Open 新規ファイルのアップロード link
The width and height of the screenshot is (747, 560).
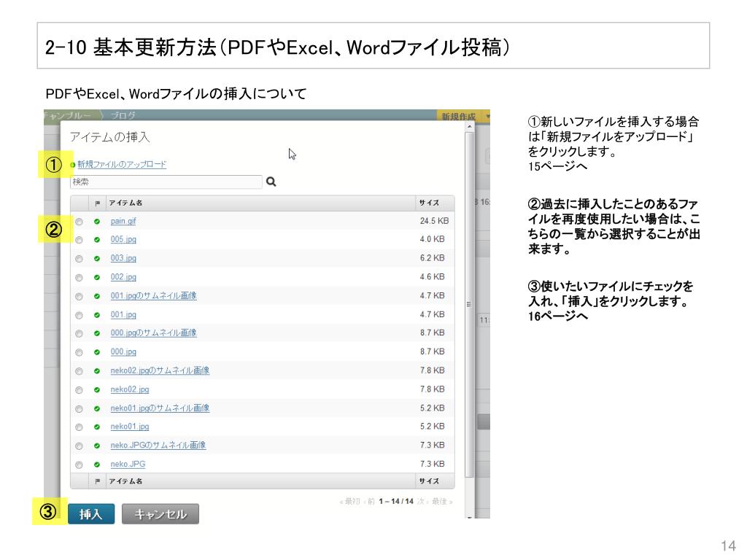[x=122, y=164]
